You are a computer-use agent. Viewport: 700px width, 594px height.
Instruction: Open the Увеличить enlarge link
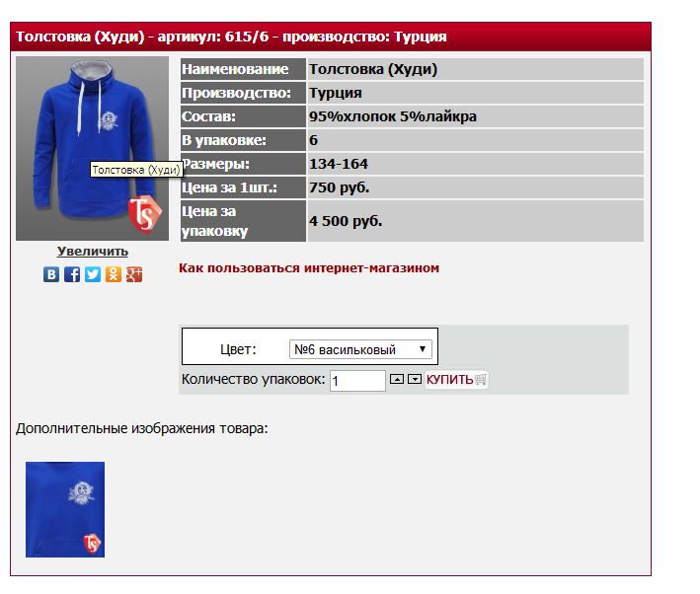pos(93,252)
